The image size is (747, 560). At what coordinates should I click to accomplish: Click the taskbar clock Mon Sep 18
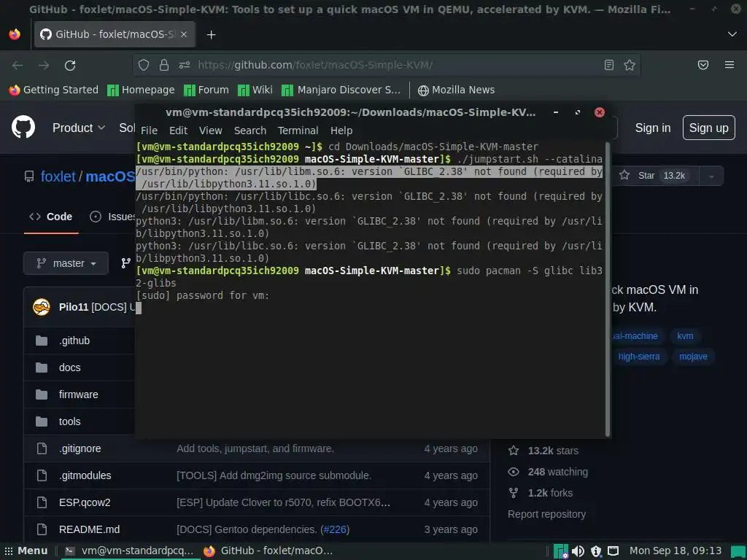click(x=675, y=551)
